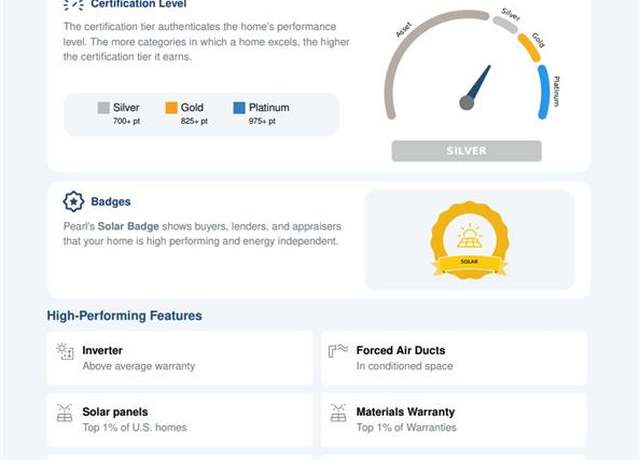Click the Certification Level header icon
The height and width of the screenshot is (460, 640).
click(x=74, y=4)
